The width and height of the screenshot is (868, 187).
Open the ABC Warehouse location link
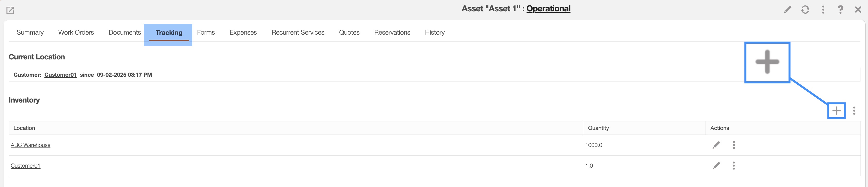tap(31, 145)
